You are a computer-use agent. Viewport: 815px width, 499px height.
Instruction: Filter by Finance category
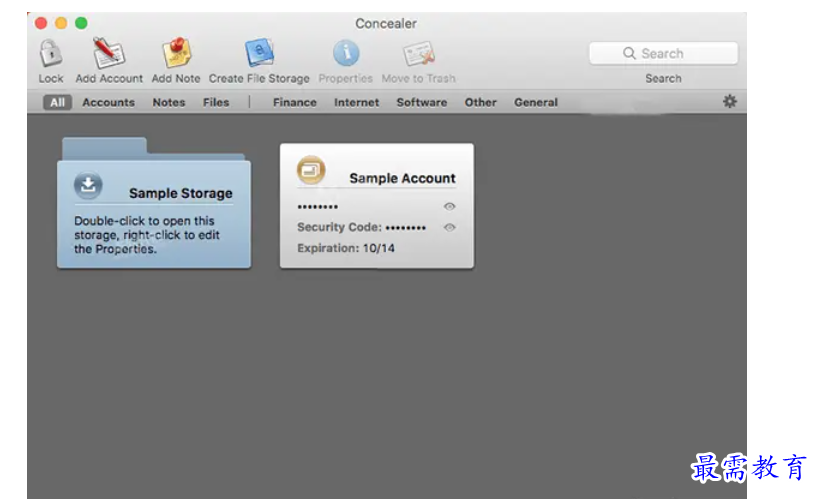pos(295,102)
